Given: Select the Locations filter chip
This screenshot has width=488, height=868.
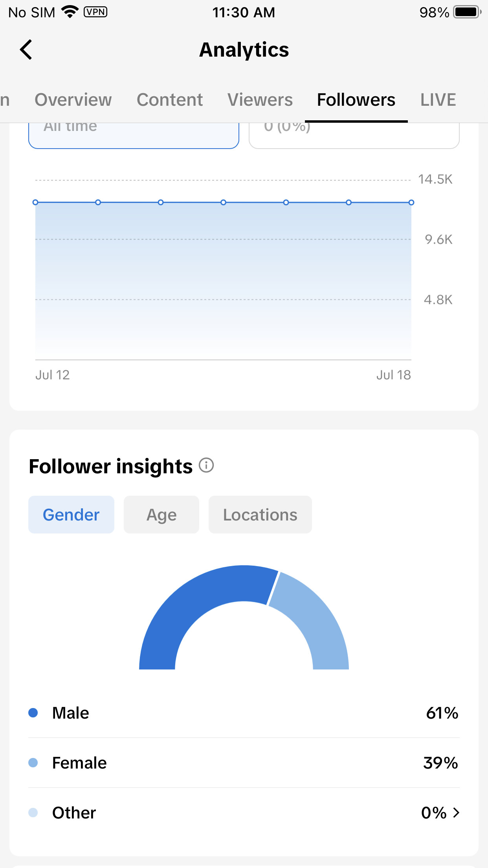Looking at the screenshot, I should (x=260, y=515).
